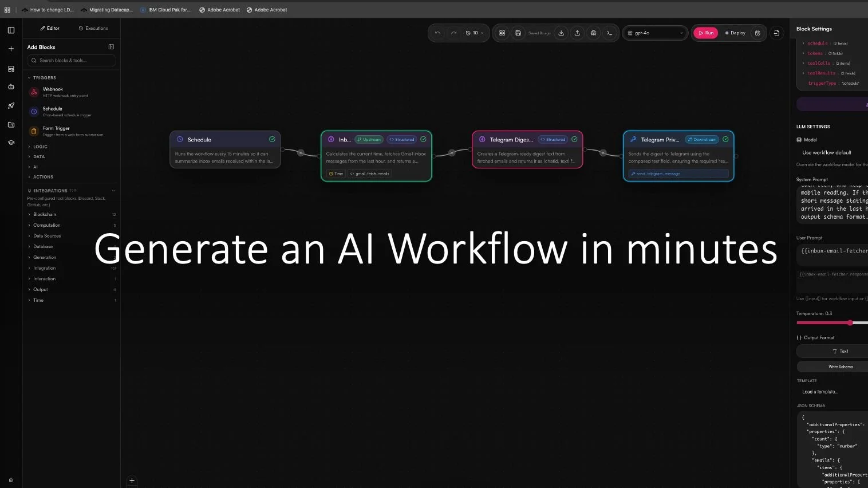The image size is (868, 488).
Task: Click the export download icon
Action: click(562, 33)
